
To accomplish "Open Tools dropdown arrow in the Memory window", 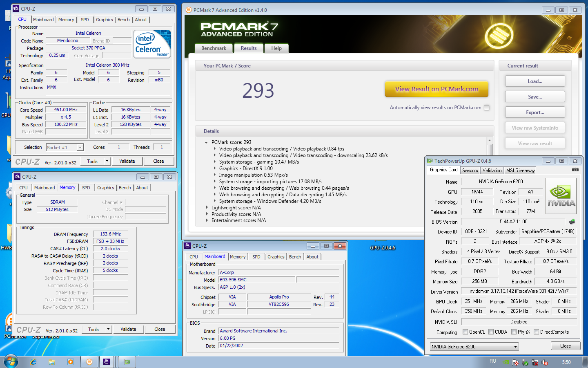I will [109, 329].
